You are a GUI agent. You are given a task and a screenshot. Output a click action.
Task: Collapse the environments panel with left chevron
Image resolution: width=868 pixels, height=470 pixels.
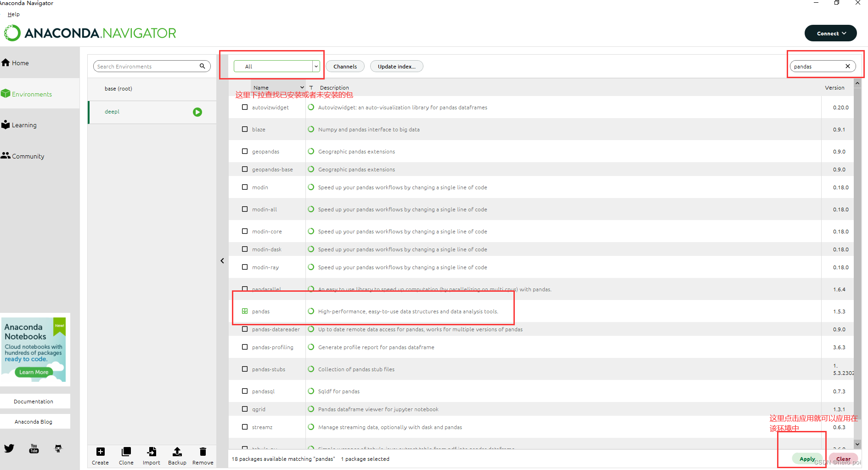point(222,261)
